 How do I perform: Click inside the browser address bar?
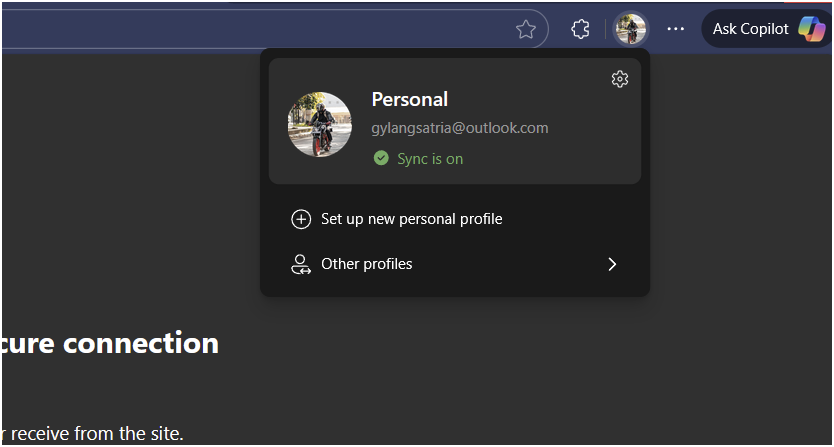click(255, 29)
